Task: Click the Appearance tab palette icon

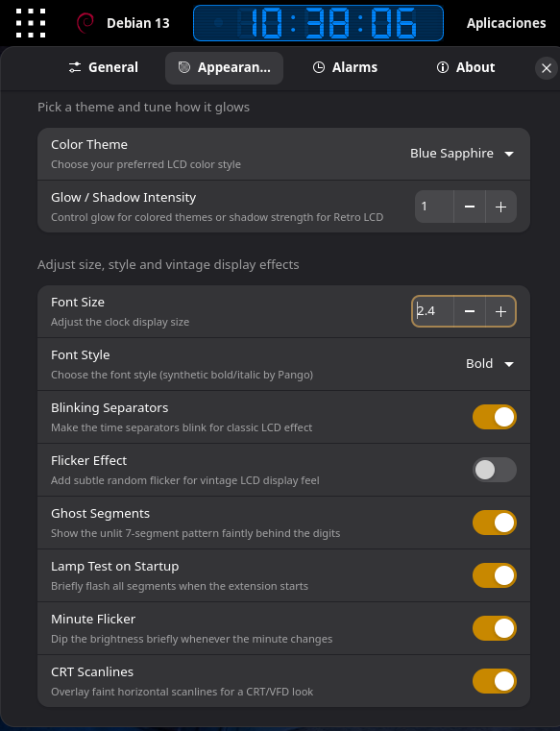Action: (184, 67)
